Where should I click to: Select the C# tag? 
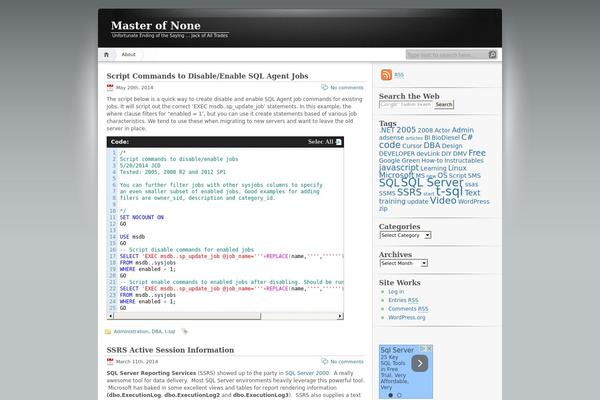click(x=467, y=137)
